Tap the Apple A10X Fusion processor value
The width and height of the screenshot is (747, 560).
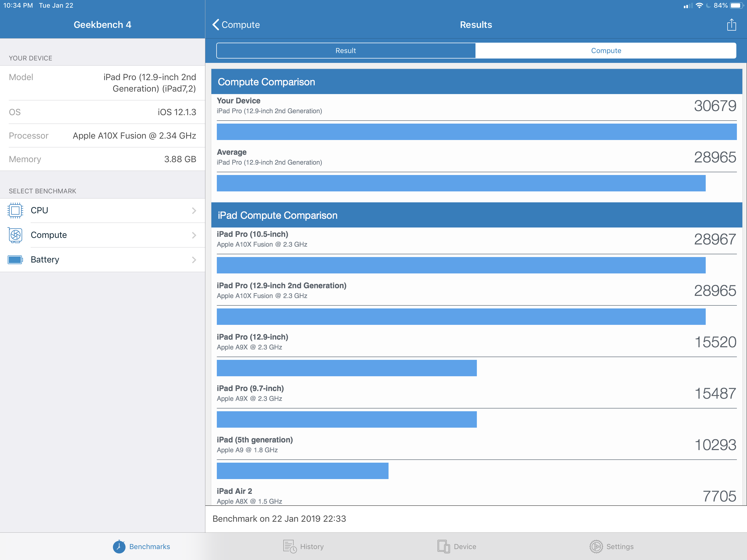135,136
